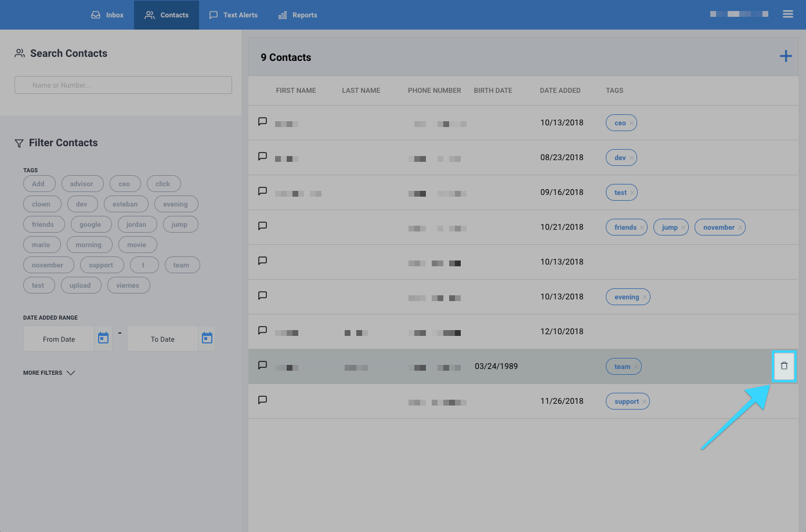Sort by Last Name column header
This screenshot has height=532, width=806.
coord(361,91)
